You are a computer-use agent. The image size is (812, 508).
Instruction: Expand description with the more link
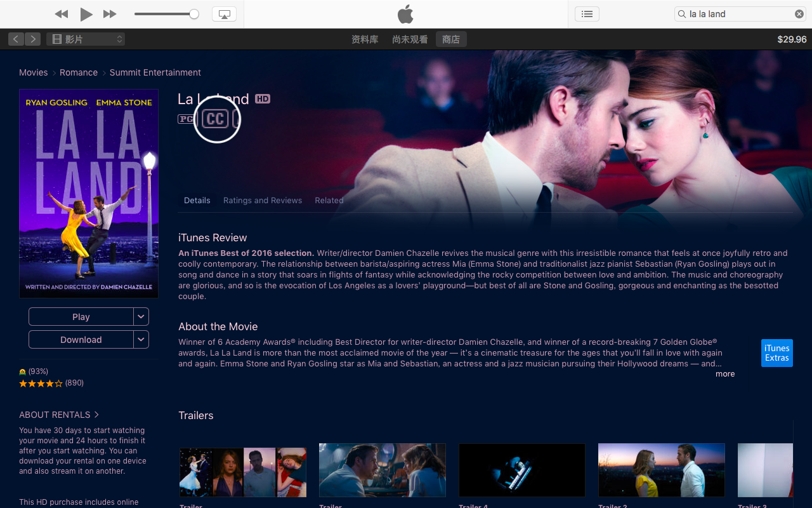coord(725,374)
